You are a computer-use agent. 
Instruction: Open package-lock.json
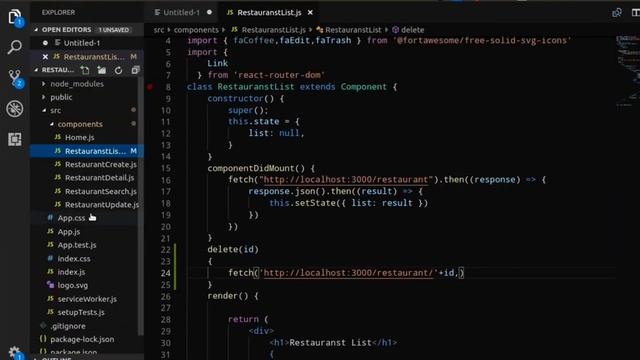point(82,339)
